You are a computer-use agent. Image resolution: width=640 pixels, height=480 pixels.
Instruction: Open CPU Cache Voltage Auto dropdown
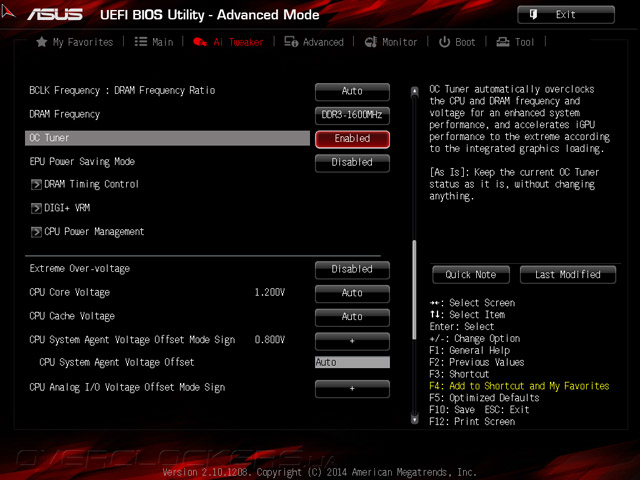(352, 317)
